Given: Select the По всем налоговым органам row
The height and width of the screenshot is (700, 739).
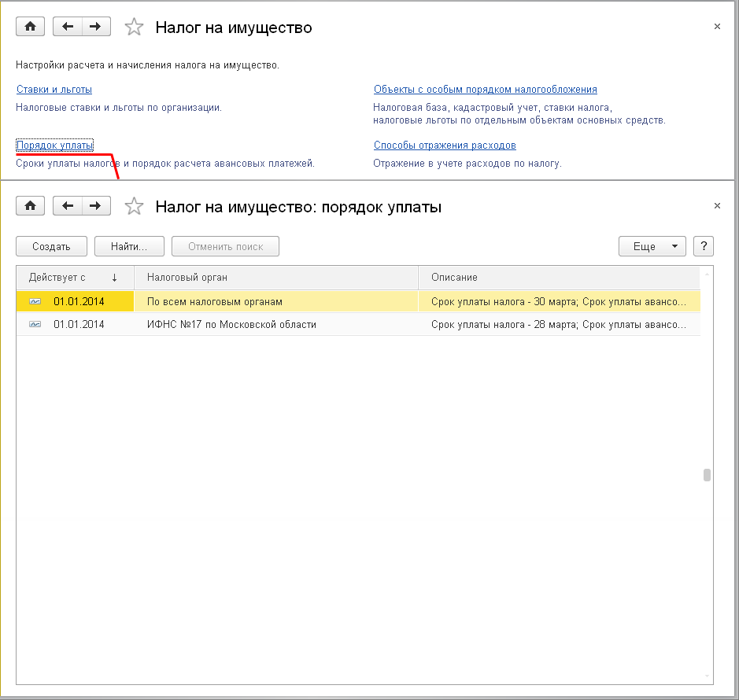Looking at the screenshot, I should [x=214, y=301].
